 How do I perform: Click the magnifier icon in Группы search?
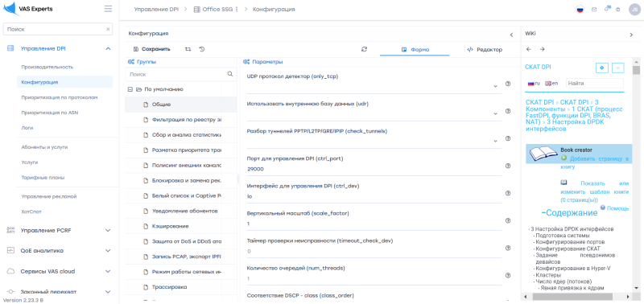(x=230, y=74)
